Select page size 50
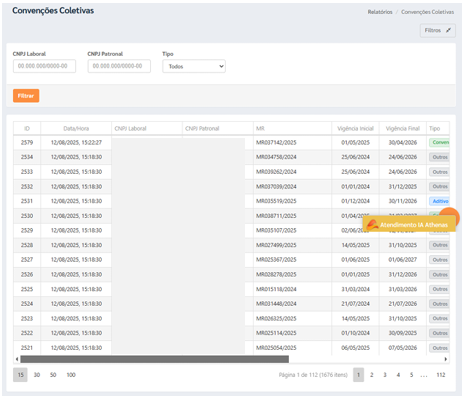This screenshot has width=465, height=398. point(53,375)
